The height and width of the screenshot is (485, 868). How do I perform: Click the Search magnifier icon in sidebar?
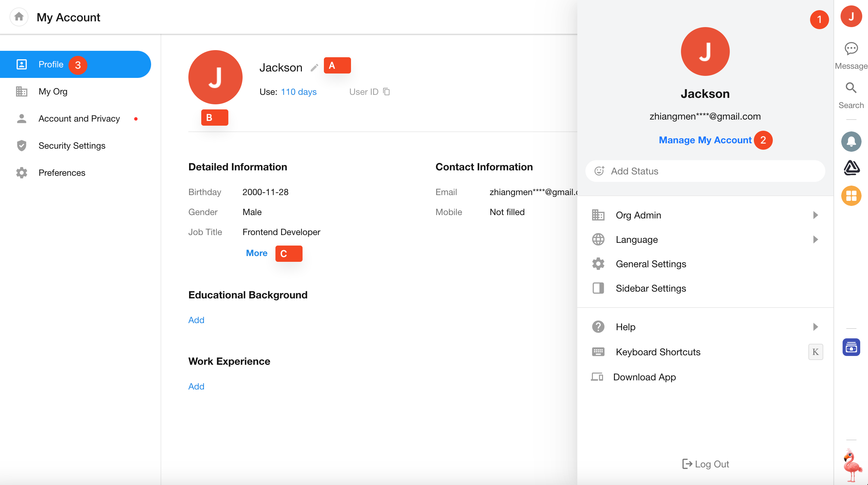[851, 88]
